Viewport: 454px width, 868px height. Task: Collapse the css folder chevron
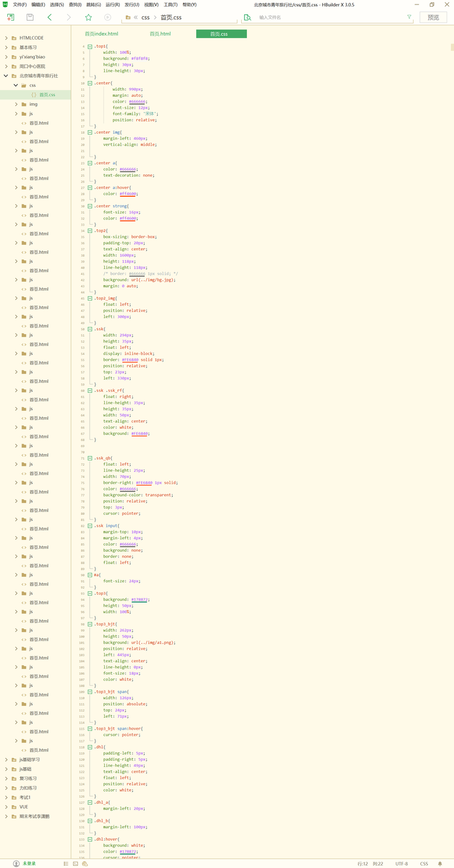click(16, 86)
